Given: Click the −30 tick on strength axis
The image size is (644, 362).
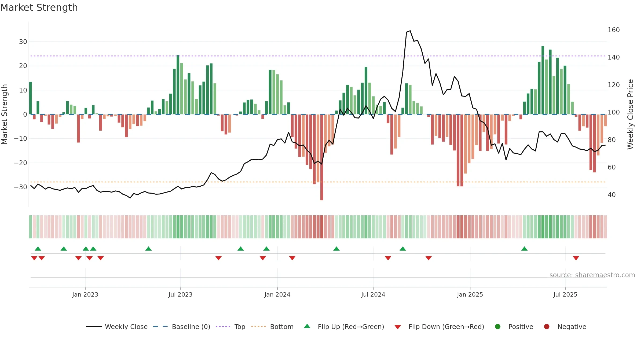Looking at the screenshot, I should click(21, 187).
